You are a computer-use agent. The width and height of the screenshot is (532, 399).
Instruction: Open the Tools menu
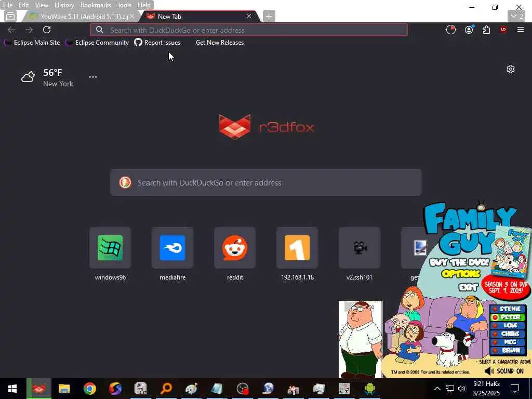click(x=124, y=5)
